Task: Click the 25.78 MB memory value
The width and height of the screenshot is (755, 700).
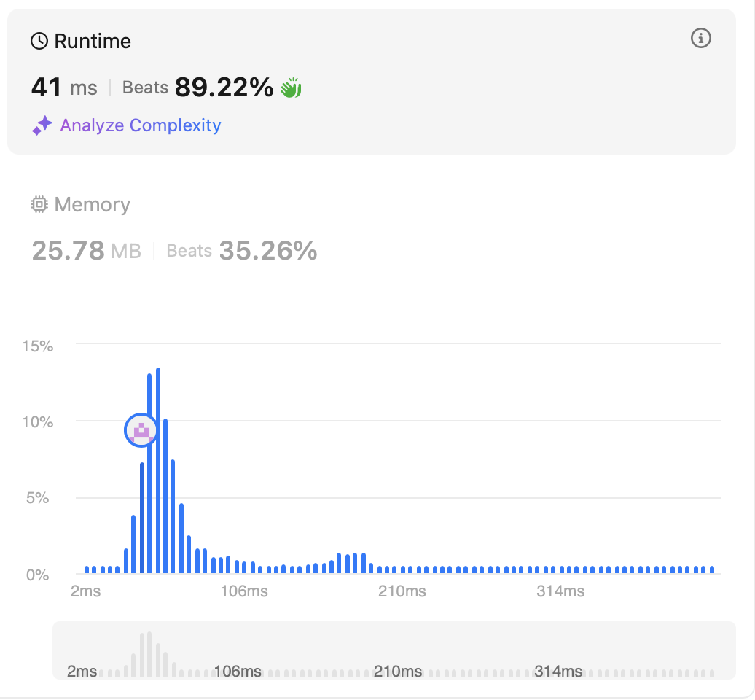Action: [86, 252]
